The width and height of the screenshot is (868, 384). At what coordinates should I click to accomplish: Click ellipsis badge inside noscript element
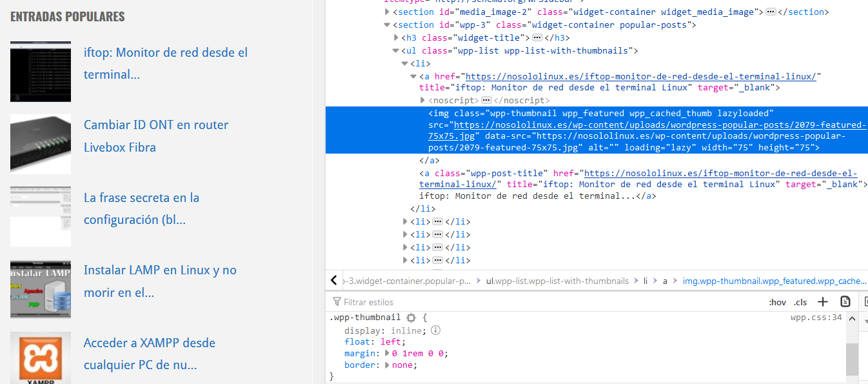pos(487,101)
